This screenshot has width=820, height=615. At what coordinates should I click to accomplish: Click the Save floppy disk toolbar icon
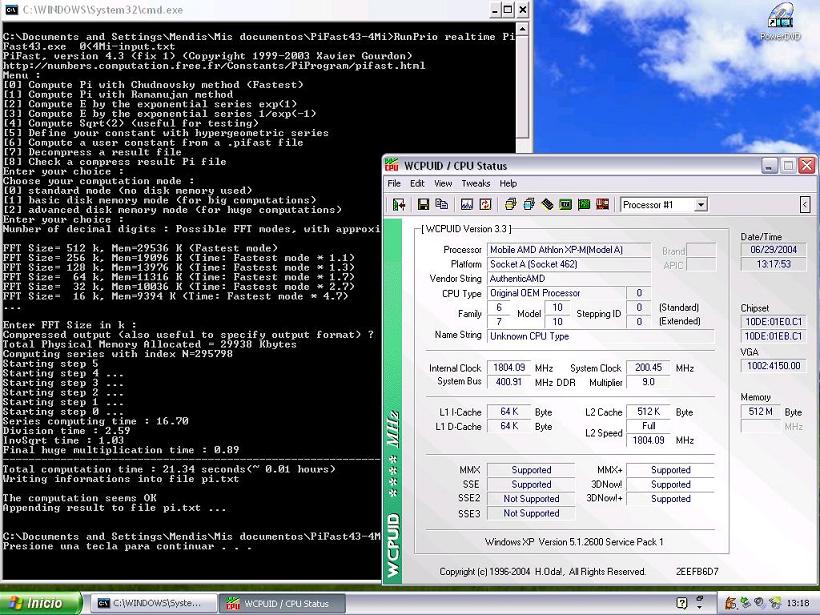tap(423, 205)
